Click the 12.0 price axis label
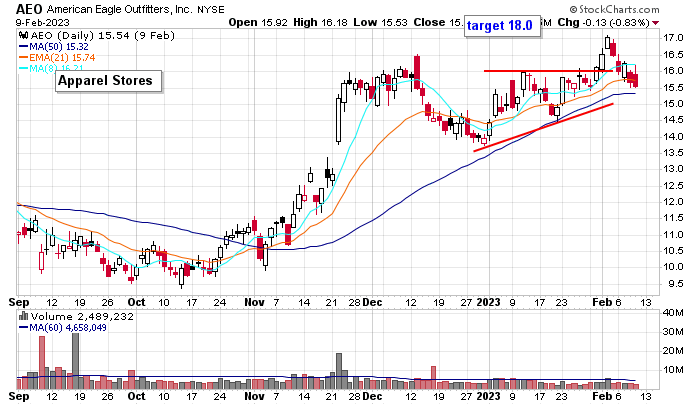The image size is (700, 405). point(673,201)
